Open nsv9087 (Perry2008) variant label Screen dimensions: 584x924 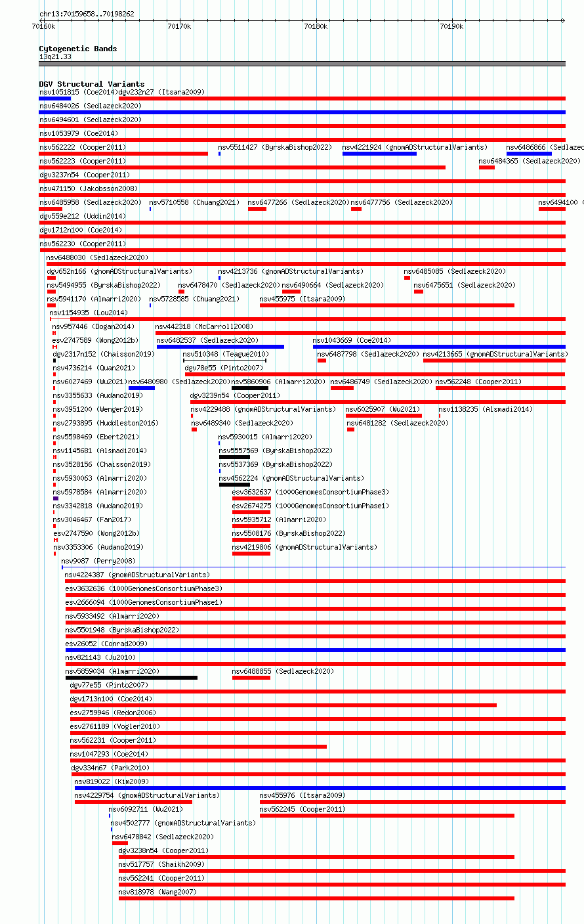98,561
